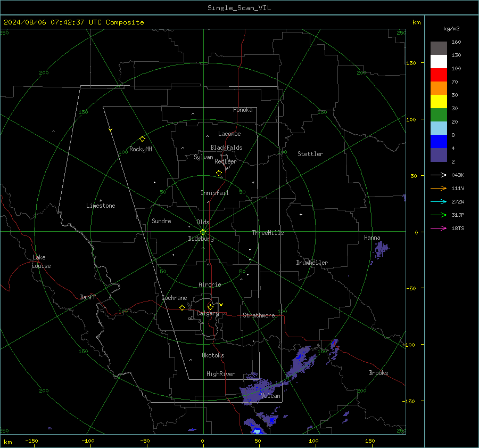Pick the grey 130-160 color swatch
Viewport: 479px width, 448px height.
(x=439, y=48)
